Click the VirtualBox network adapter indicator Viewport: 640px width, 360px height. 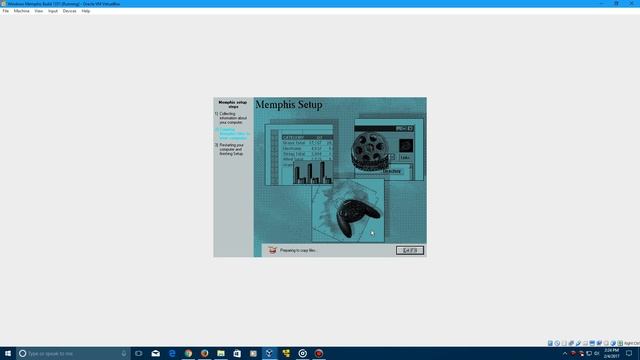click(571, 343)
